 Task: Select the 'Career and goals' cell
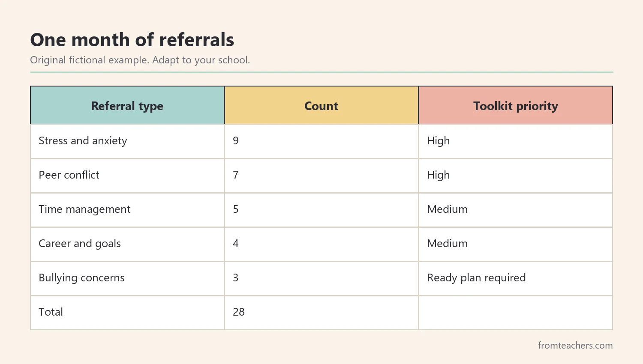[127, 244]
